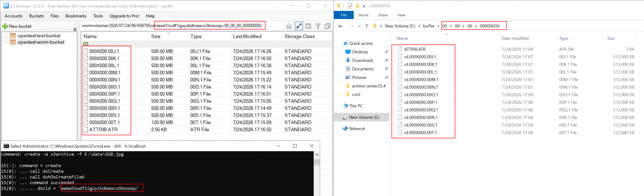Open the Home ribbon tab in Explorer
Screen dimensions: 644x196
[363, 15]
